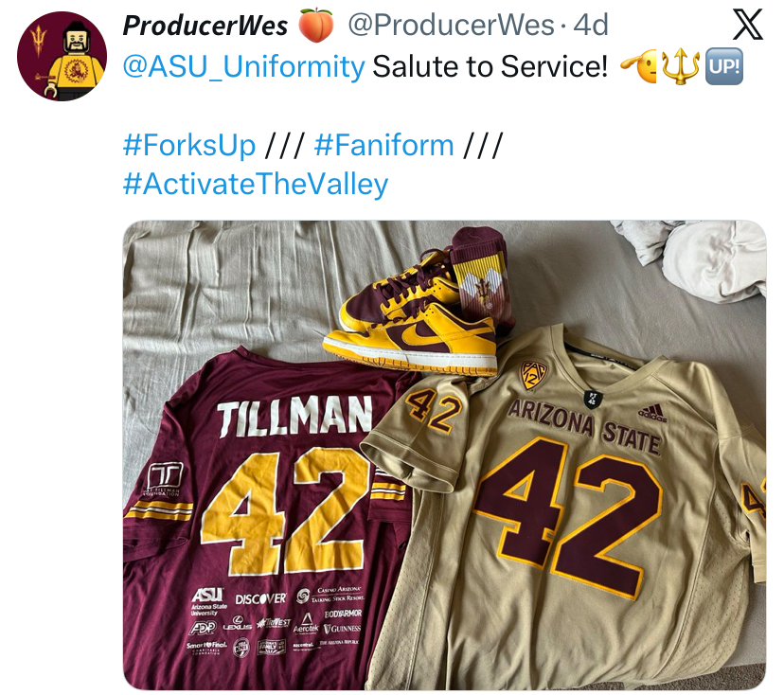Open the ProducerWes profile avatar

tap(62, 56)
